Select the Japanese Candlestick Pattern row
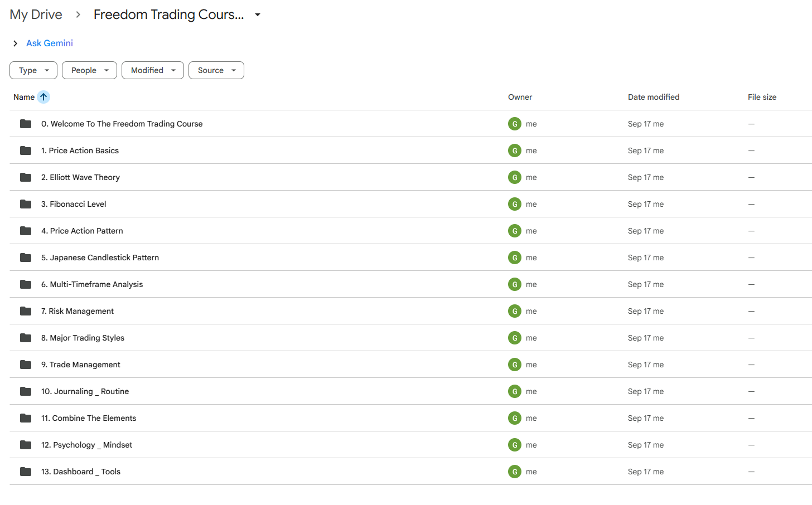This screenshot has width=812, height=505. coord(410,258)
